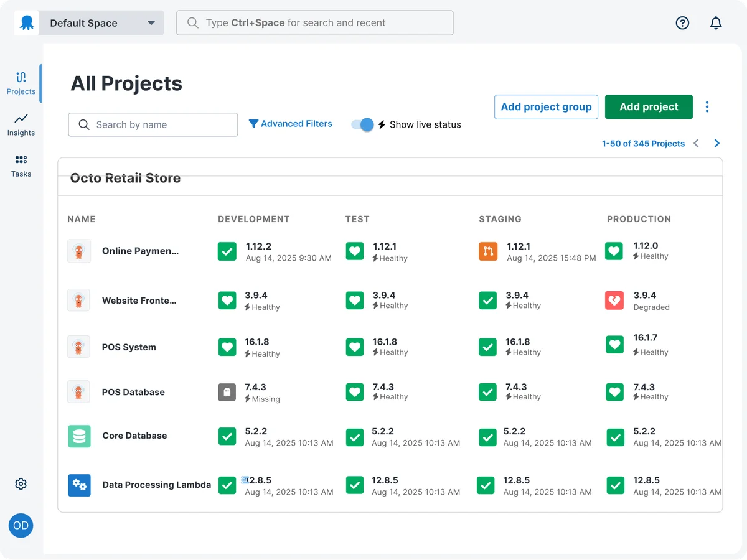Open the Advanced Filters link
Image resolution: width=747 pixels, height=560 pixels.
(291, 124)
